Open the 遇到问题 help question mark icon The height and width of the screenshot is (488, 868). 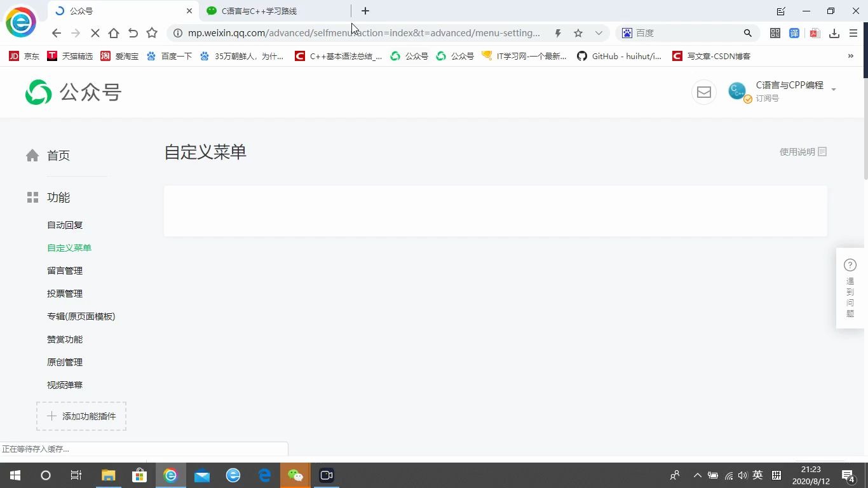pyautogui.click(x=850, y=264)
